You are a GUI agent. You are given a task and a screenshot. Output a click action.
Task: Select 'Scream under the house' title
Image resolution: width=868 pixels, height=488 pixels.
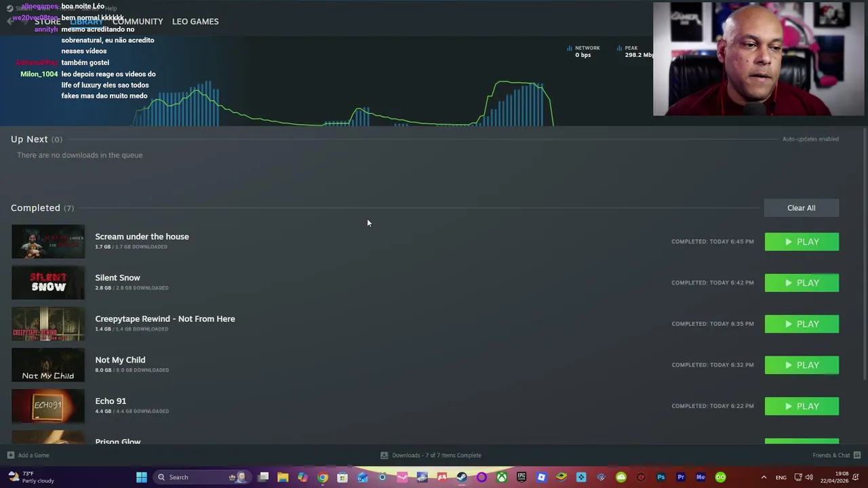click(142, 237)
